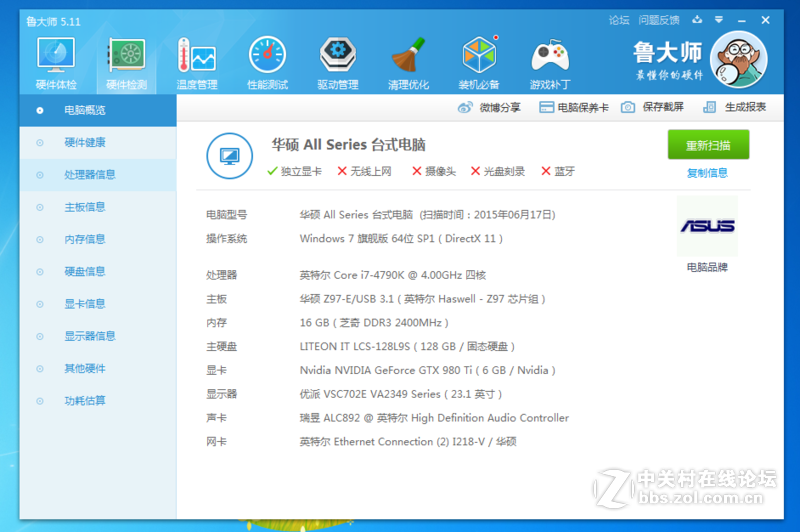Select 硬件健康 in sidebar
Screen dimensions: 800x532
[x=98, y=143]
